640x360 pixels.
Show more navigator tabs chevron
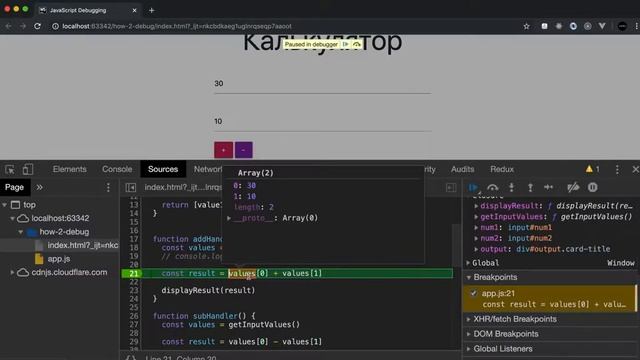pos(40,187)
